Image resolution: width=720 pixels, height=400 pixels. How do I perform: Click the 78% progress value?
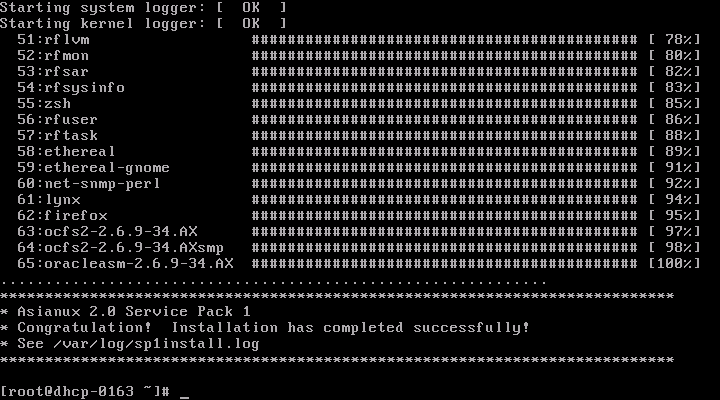pyautogui.click(x=675, y=39)
